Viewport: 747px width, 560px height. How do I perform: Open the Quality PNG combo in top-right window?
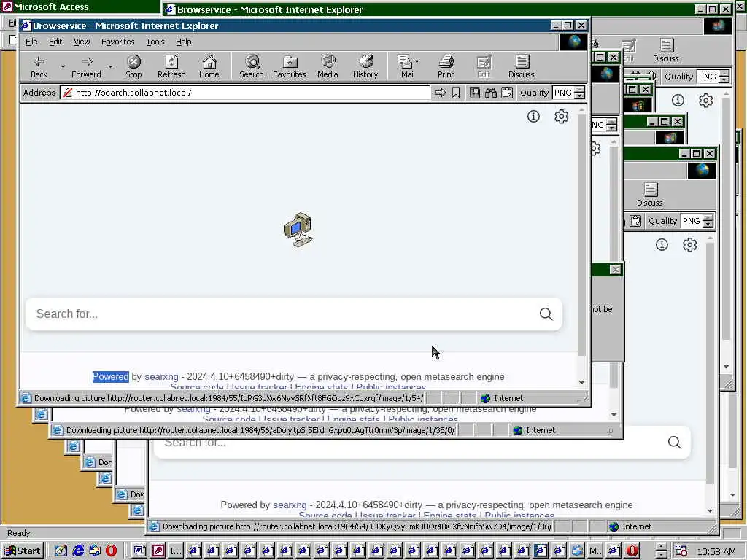pos(713,76)
